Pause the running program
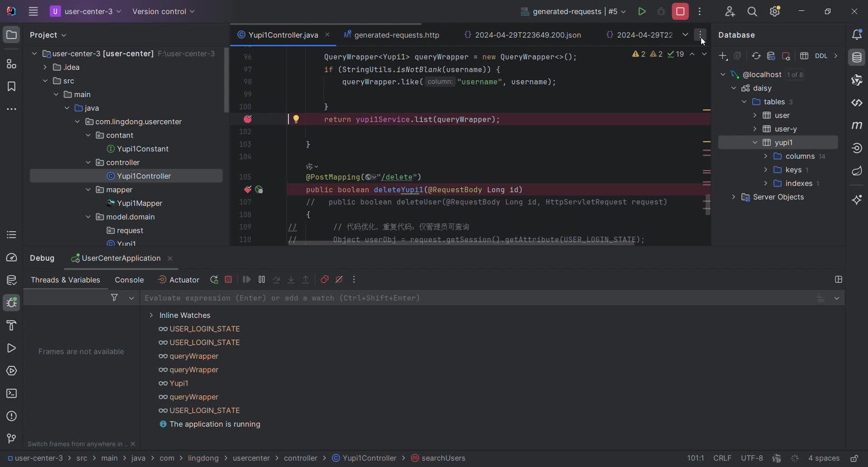Viewport: 868px width, 467px height. [x=261, y=280]
